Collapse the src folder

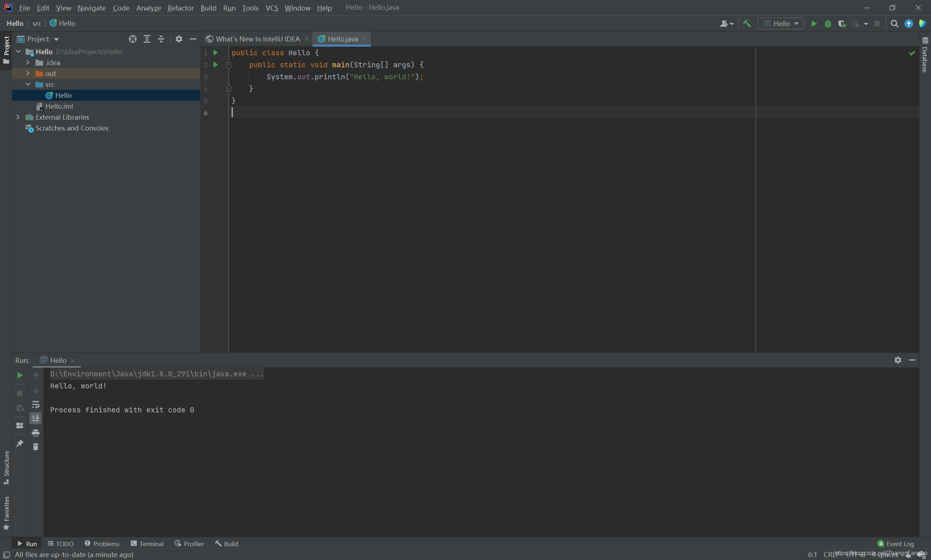[x=28, y=84]
